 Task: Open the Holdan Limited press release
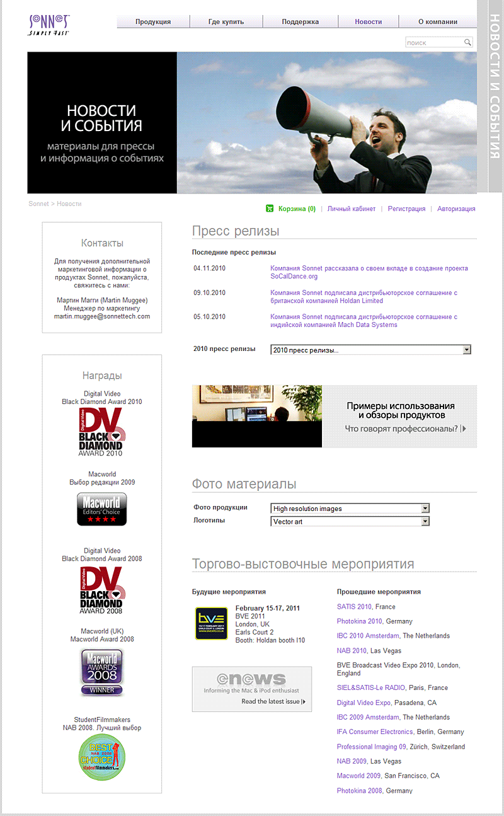(364, 297)
